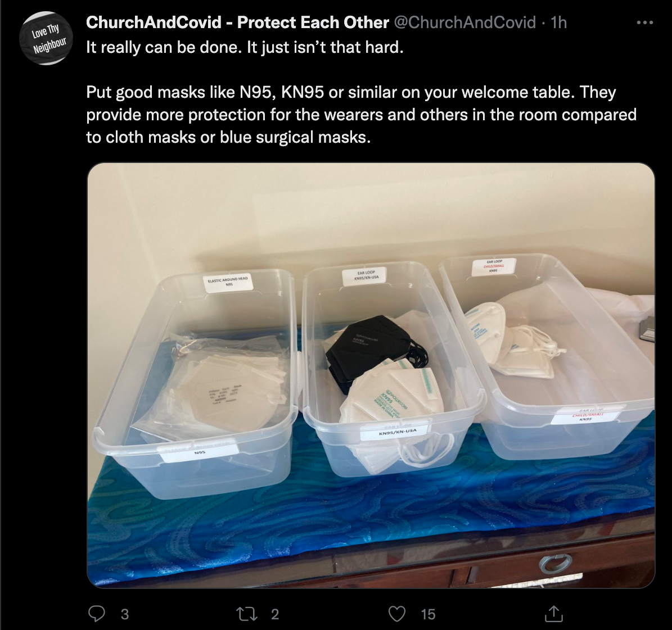The width and height of the screenshot is (672, 630).
Task: Click the reply speech bubble icon
Action: tap(96, 614)
